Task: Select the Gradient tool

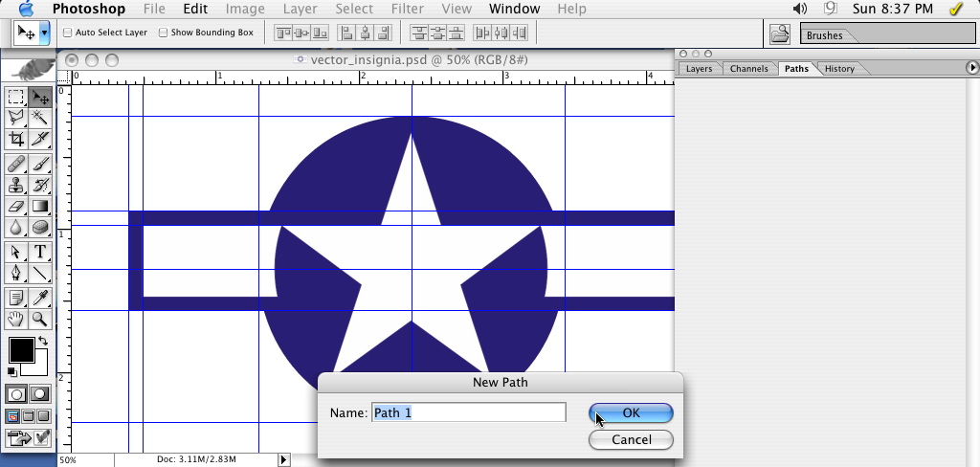Action: coord(40,206)
